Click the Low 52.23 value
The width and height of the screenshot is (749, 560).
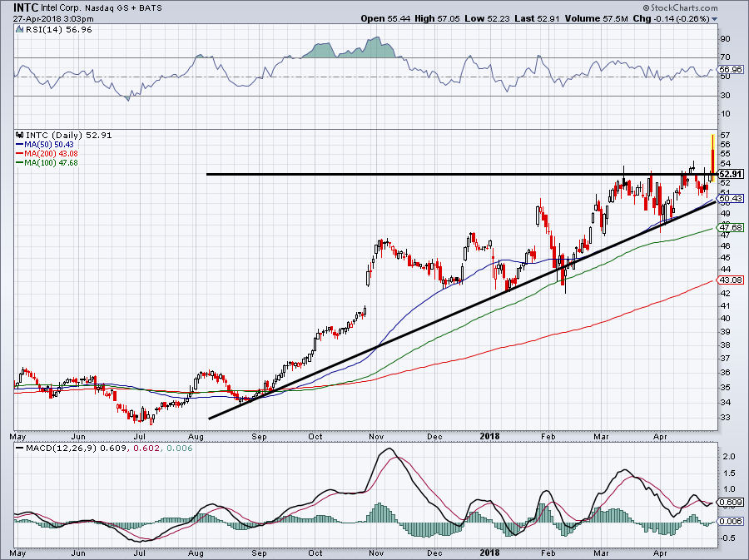(x=487, y=18)
